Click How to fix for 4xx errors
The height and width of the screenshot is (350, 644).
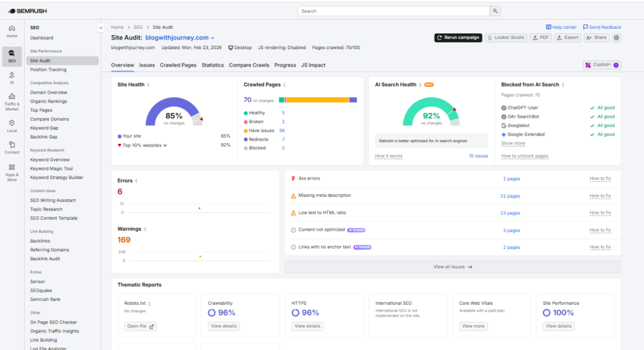pyautogui.click(x=600, y=178)
